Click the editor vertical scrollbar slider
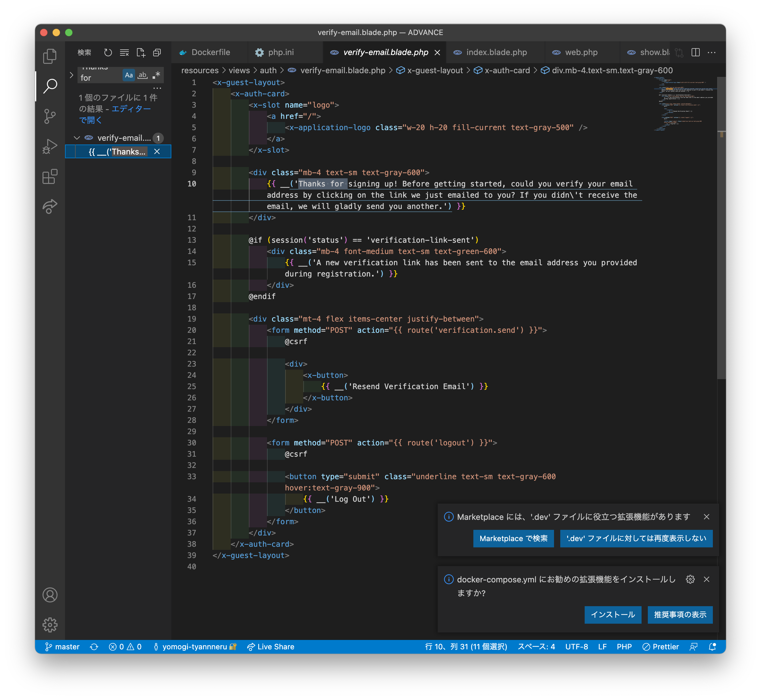The height and width of the screenshot is (700, 761). [721, 227]
